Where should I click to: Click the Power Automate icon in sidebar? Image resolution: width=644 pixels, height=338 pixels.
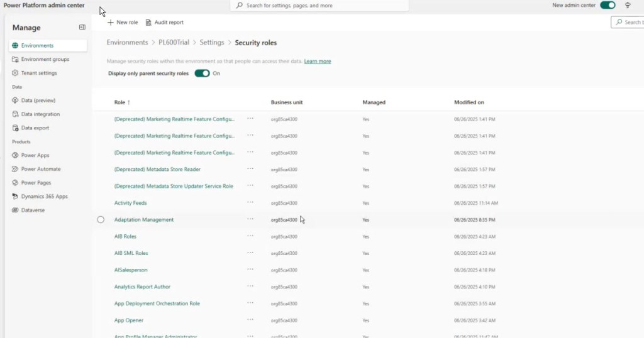pyautogui.click(x=16, y=169)
